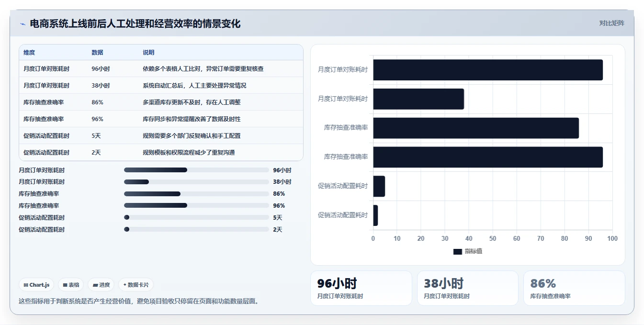Click the x-axis tick label 50
The height and width of the screenshot is (325, 644).
493,238
